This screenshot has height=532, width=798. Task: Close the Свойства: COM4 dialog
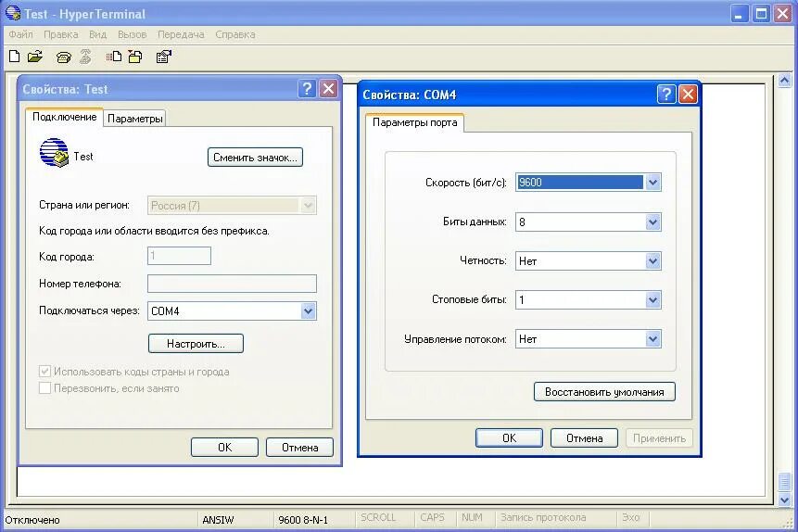click(x=688, y=95)
